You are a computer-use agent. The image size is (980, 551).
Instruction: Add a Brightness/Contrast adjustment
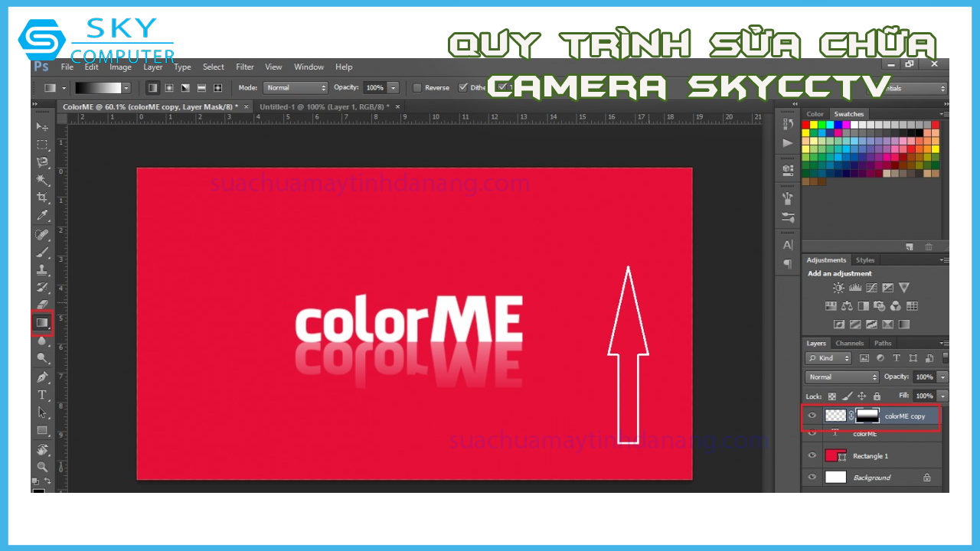click(x=838, y=288)
